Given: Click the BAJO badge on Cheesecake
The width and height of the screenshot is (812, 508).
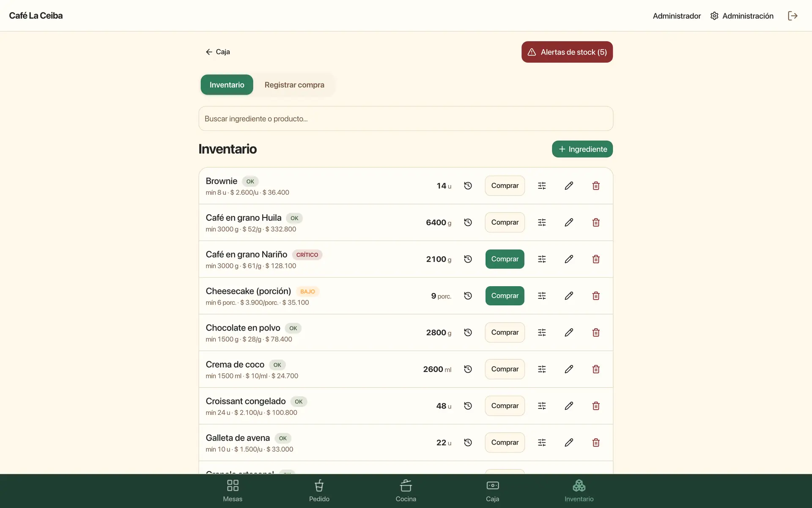Looking at the screenshot, I should point(307,291).
